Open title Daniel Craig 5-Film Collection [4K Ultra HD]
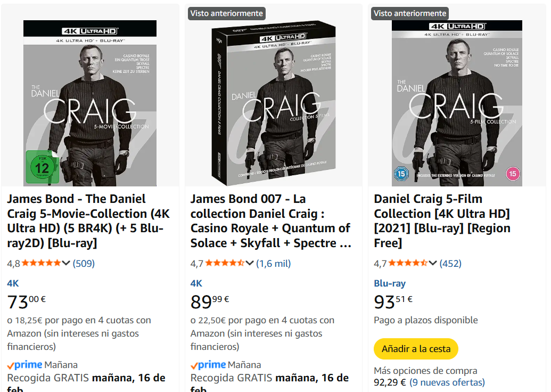This screenshot has width=551, height=392. coord(442,221)
